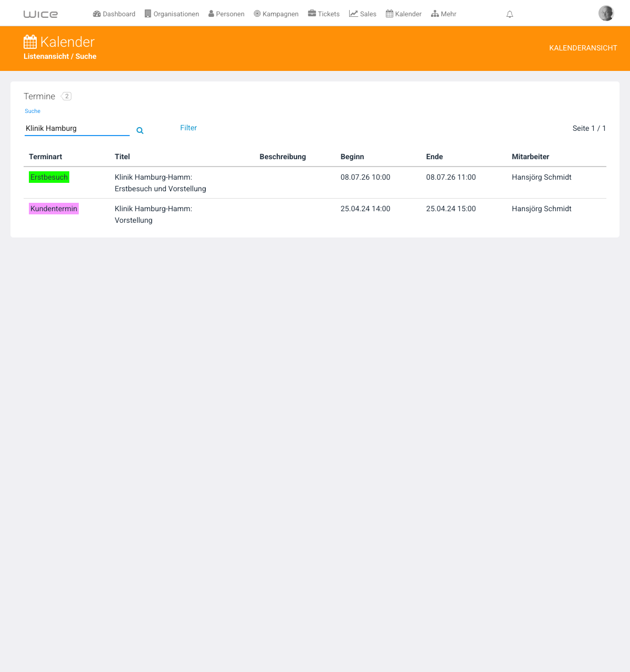630x672 pixels.
Task: Click the green Erstbesuch label
Action: click(49, 177)
